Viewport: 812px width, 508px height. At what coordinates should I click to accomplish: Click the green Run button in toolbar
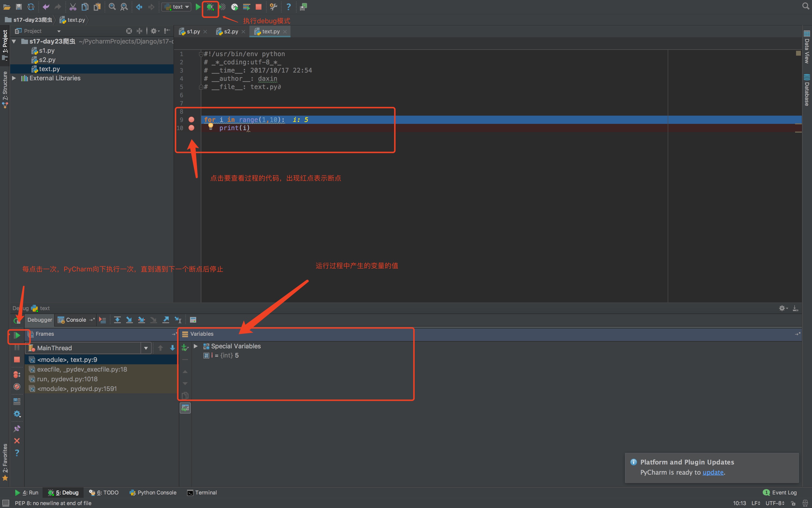(198, 7)
